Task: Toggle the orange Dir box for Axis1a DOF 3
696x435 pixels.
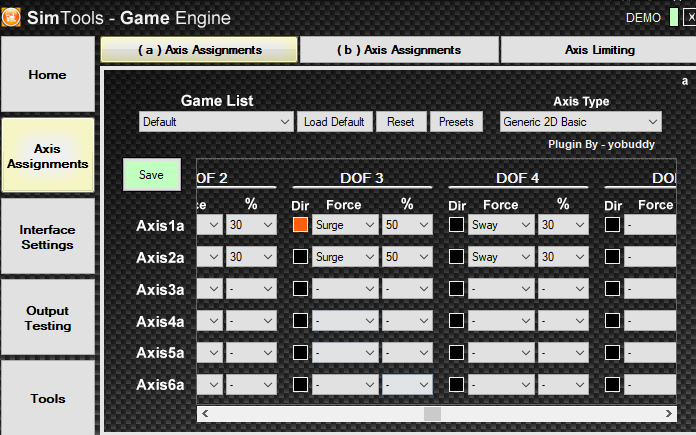Action: tap(301, 225)
